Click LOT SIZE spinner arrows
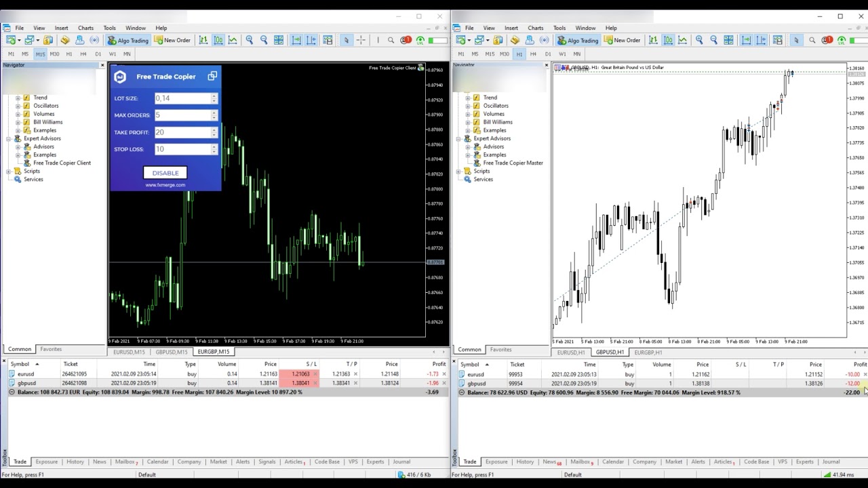The image size is (868, 488). 214,98
